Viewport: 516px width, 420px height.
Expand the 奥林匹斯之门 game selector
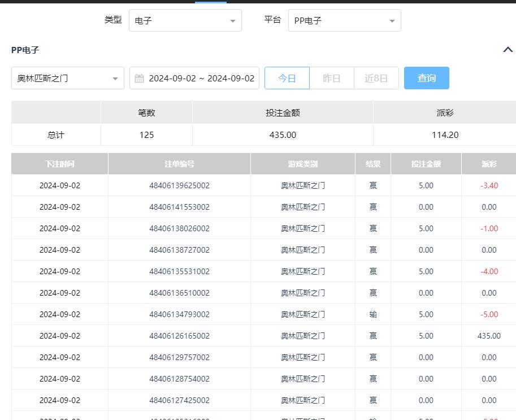point(67,78)
